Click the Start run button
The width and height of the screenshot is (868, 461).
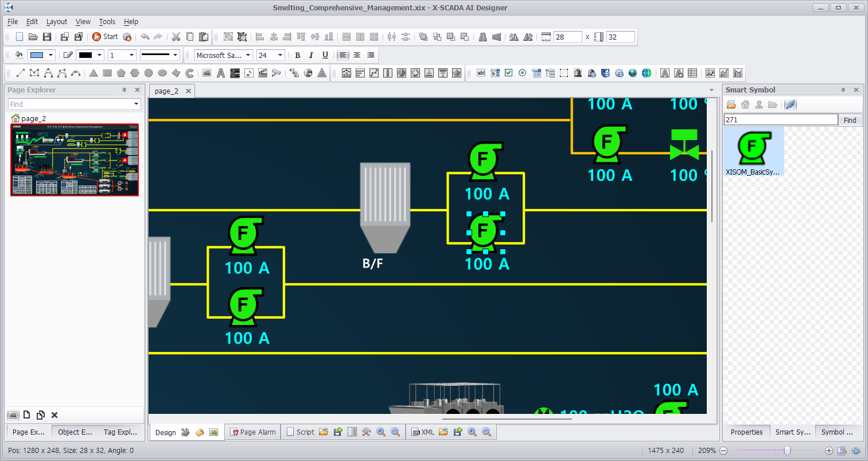tap(105, 37)
